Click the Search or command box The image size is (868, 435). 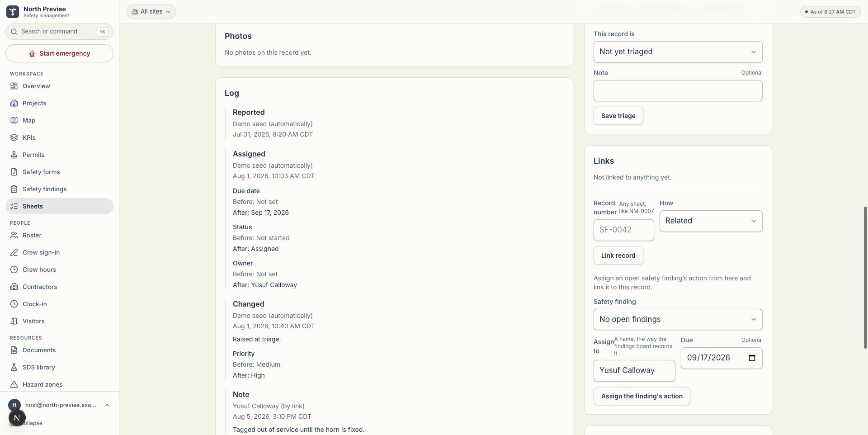pyautogui.click(x=59, y=32)
